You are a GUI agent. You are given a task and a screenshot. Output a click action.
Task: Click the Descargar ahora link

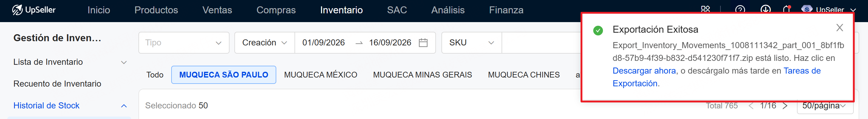click(644, 71)
